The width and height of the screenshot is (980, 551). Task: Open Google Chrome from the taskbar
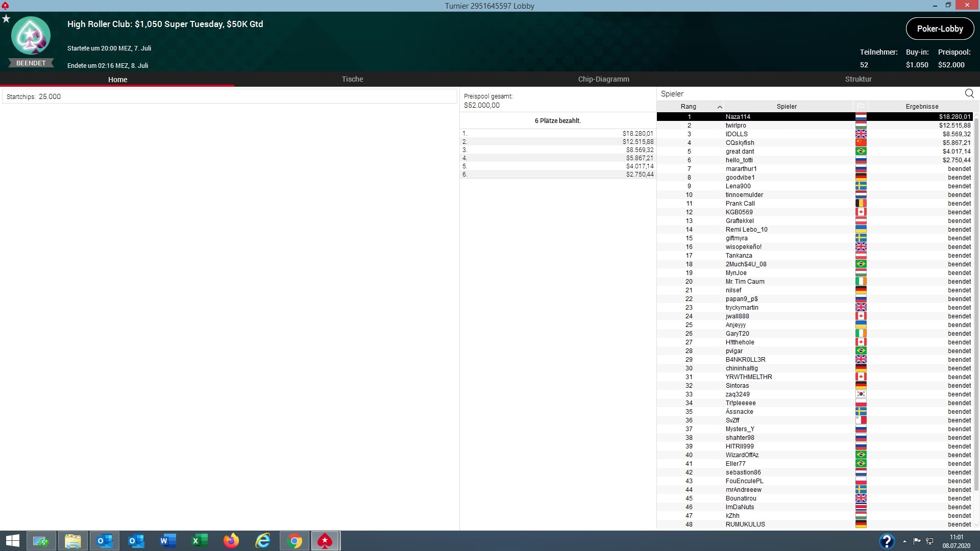295,541
